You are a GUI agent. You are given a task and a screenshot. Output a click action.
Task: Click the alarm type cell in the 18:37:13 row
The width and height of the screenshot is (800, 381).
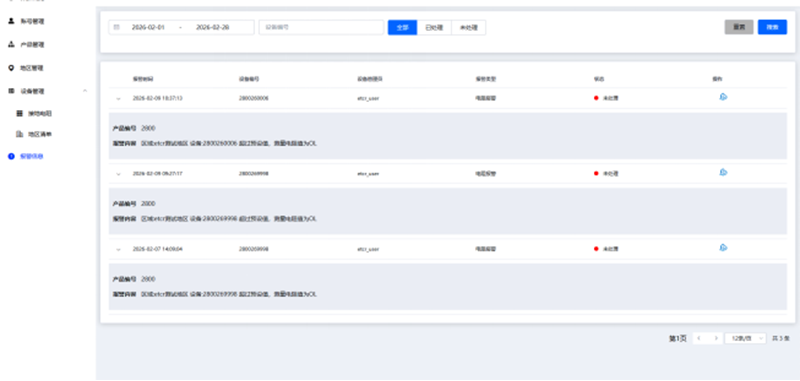point(485,98)
